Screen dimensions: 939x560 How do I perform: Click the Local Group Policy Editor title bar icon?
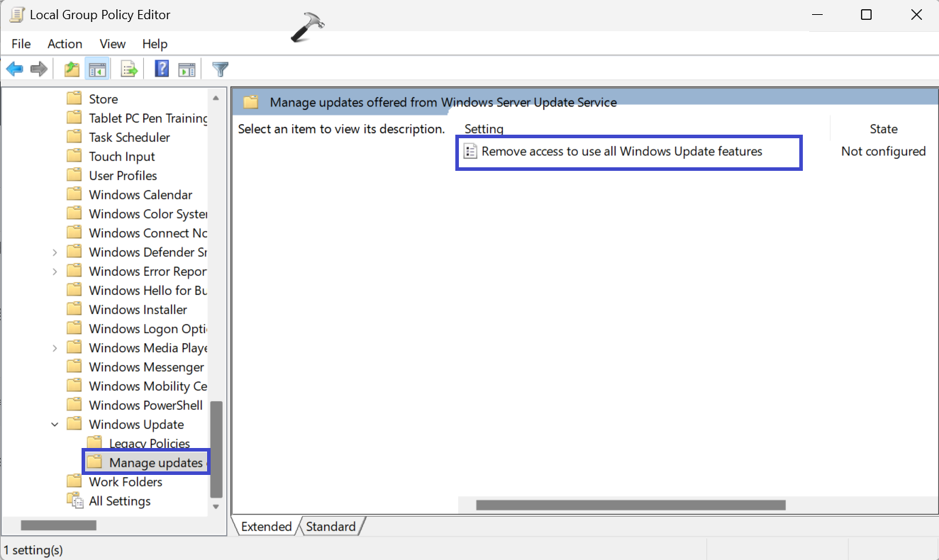(16, 14)
